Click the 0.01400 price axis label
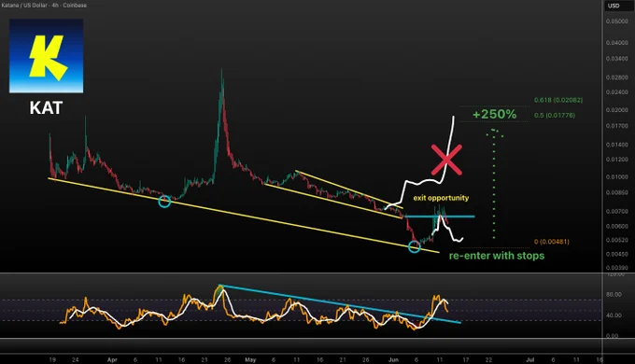The height and width of the screenshot is (364, 635). [616, 145]
